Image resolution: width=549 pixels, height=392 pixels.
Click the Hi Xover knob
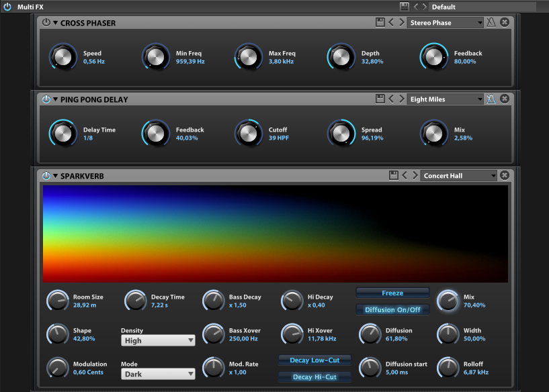coord(292,334)
